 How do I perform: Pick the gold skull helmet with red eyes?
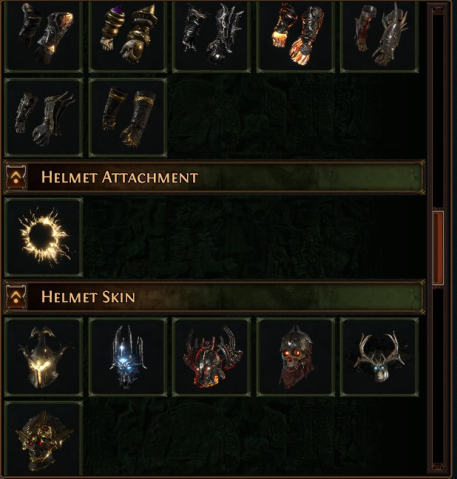click(x=44, y=440)
